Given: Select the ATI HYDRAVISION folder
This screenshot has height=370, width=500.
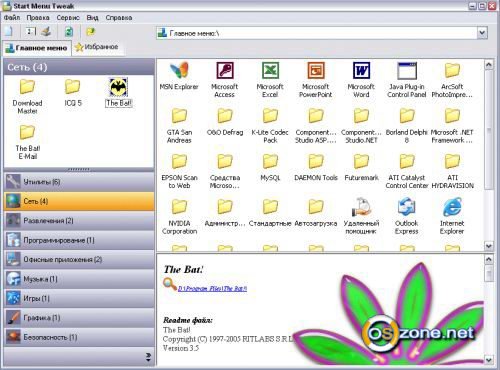Looking at the screenshot, I should pos(452,161).
